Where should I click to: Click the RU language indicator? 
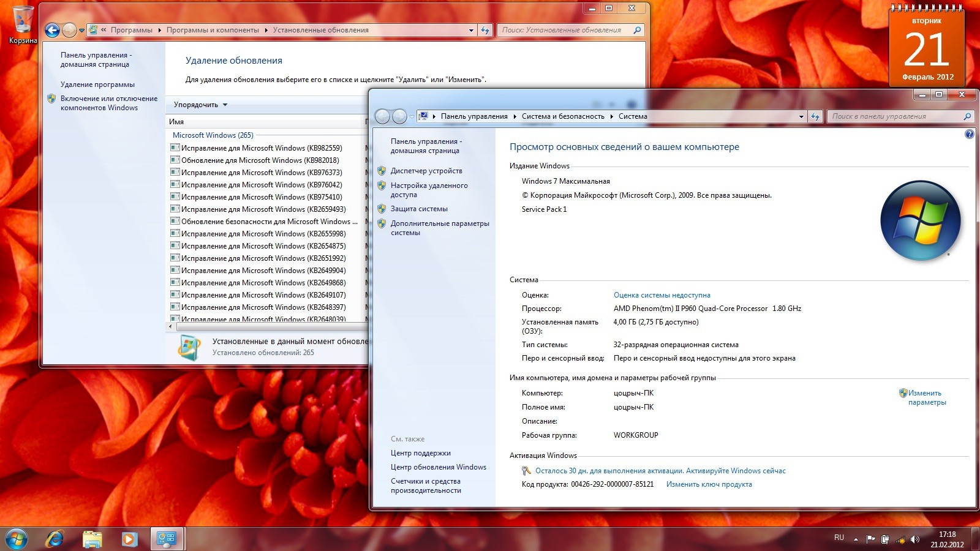[x=839, y=538]
